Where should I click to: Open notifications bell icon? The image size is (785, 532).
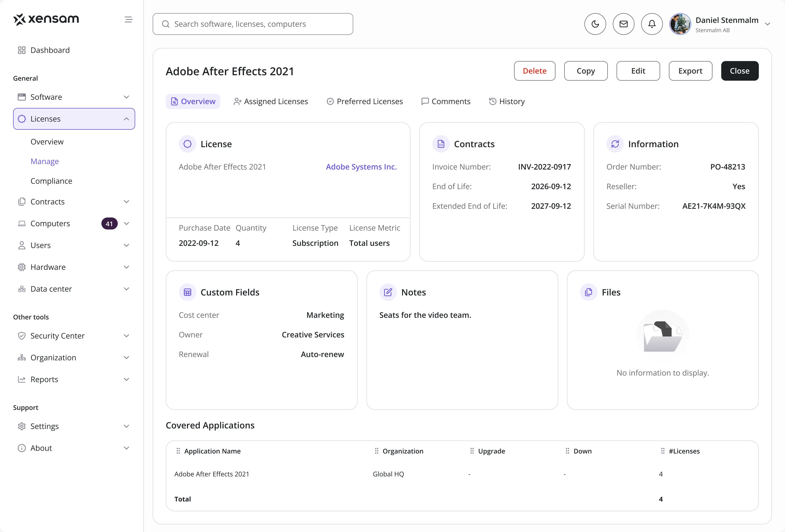tap(651, 24)
